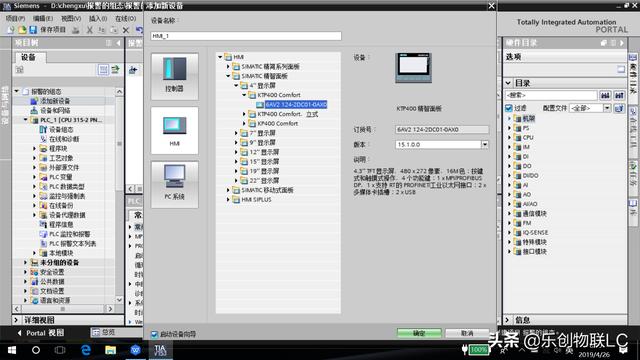
Task: Toggle 启动设备向导 checkbox
Action: 154,334
